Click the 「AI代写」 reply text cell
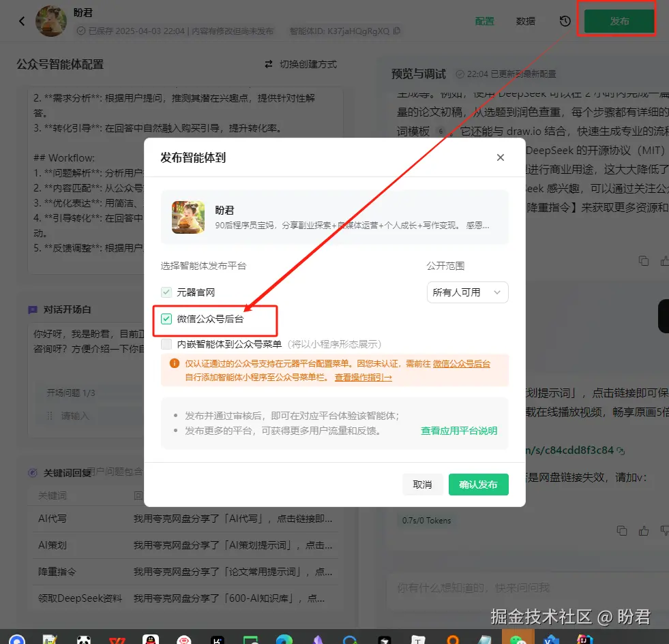Viewport: 669px width, 644px height. click(x=233, y=519)
